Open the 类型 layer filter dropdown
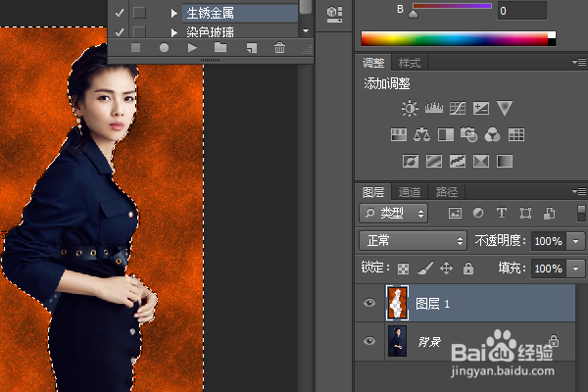Image resolution: width=588 pixels, height=392 pixels. [393, 214]
